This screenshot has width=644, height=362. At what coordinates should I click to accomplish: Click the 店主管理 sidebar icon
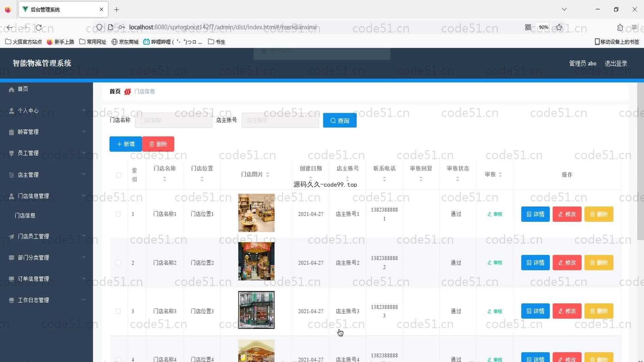(x=11, y=175)
